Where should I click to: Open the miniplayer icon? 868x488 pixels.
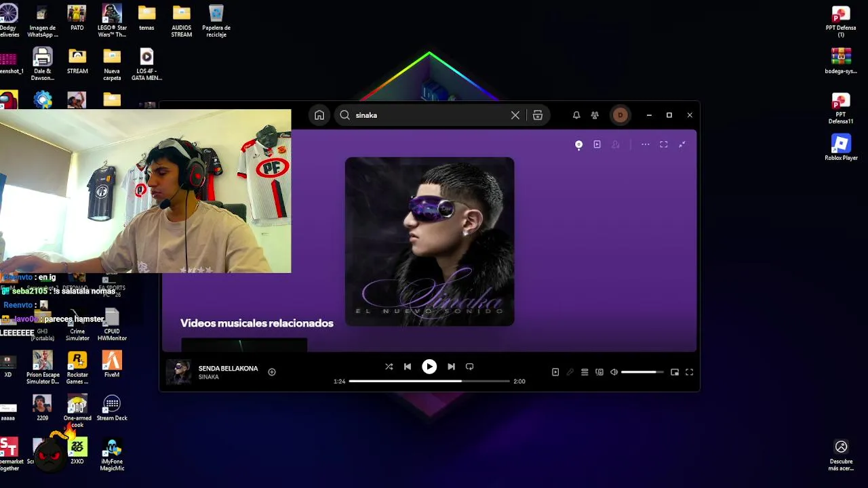click(x=675, y=372)
